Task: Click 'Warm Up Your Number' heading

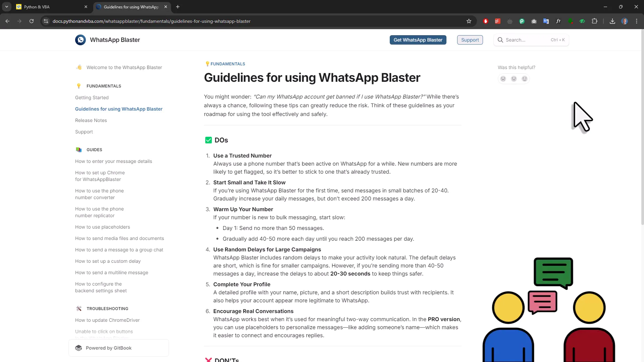Action: 243,209
